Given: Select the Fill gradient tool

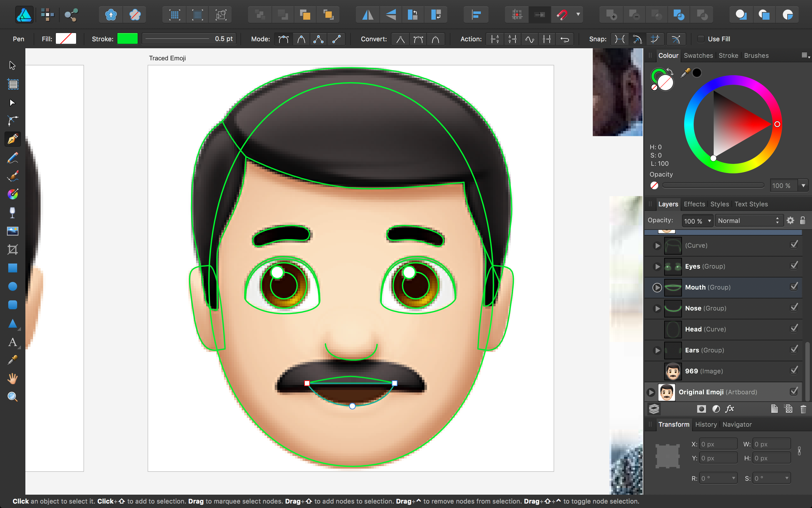Looking at the screenshot, I should (x=13, y=194).
